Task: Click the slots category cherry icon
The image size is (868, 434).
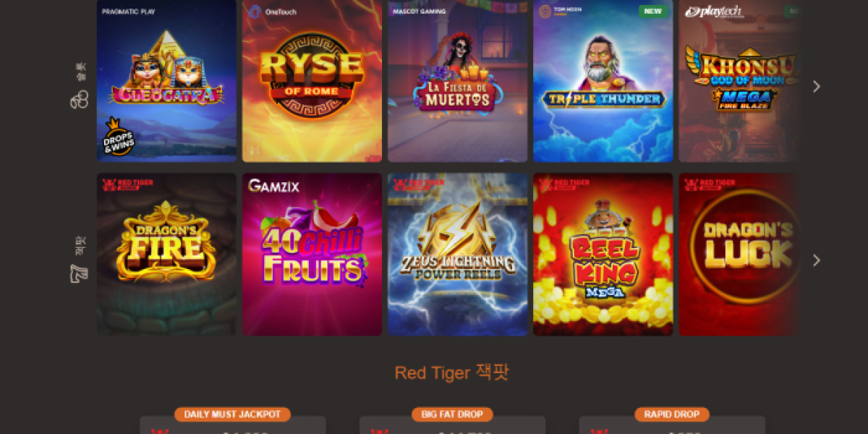Action: pos(79,99)
